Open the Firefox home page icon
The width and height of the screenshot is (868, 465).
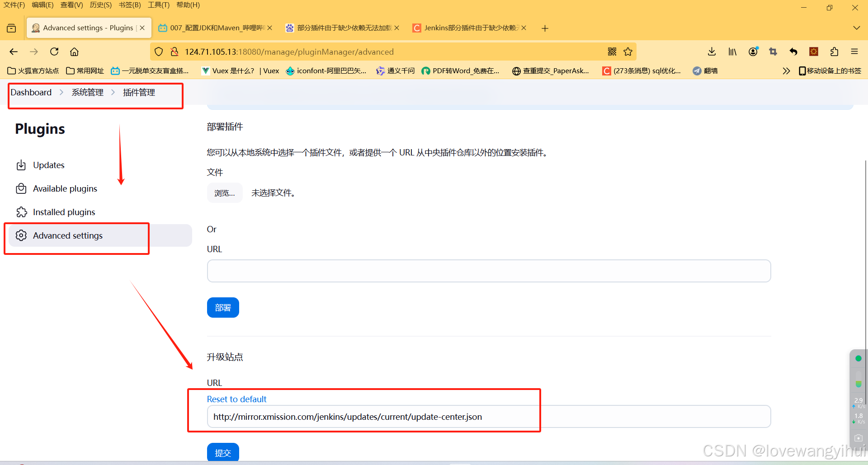tap(74, 52)
